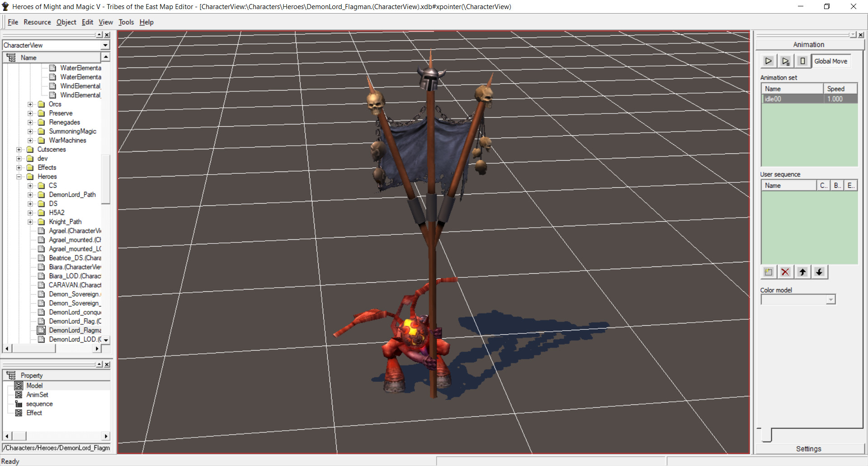Click the Speed column header
This screenshot has width=868, height=466.
pyautogui.click(x=840, y=89)
